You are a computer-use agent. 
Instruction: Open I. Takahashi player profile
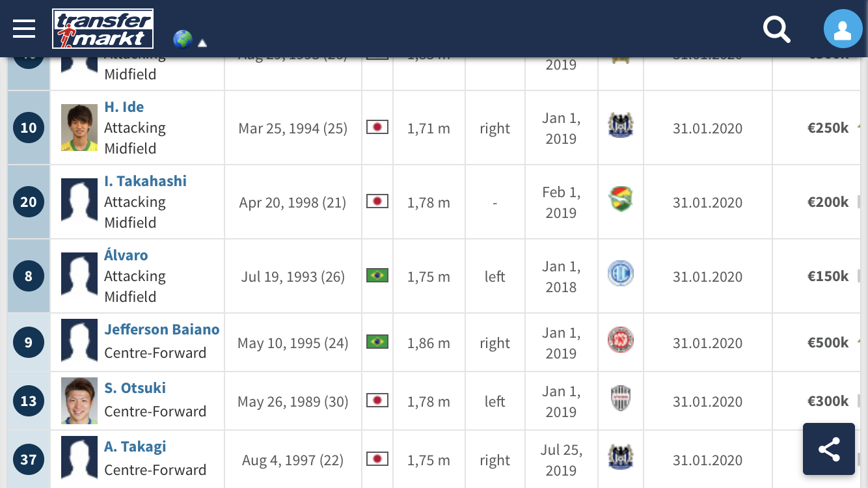pos(146,181)
